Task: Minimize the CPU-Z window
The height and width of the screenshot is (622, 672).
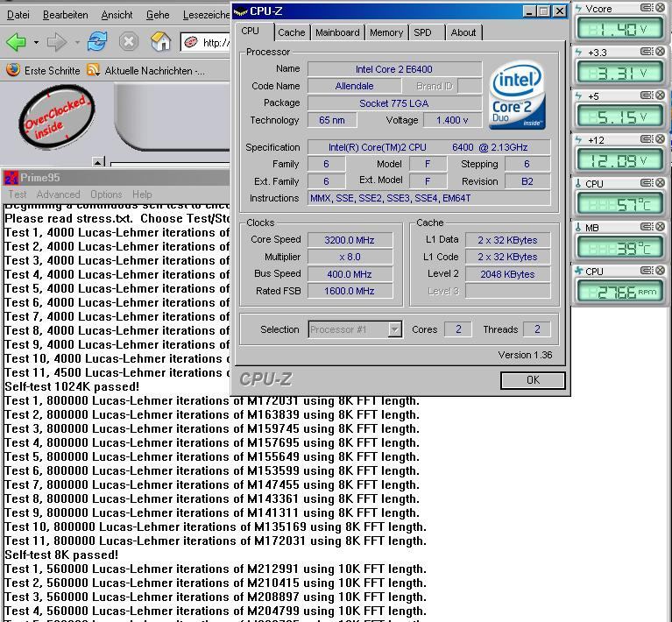Action: tap(529, 11)
